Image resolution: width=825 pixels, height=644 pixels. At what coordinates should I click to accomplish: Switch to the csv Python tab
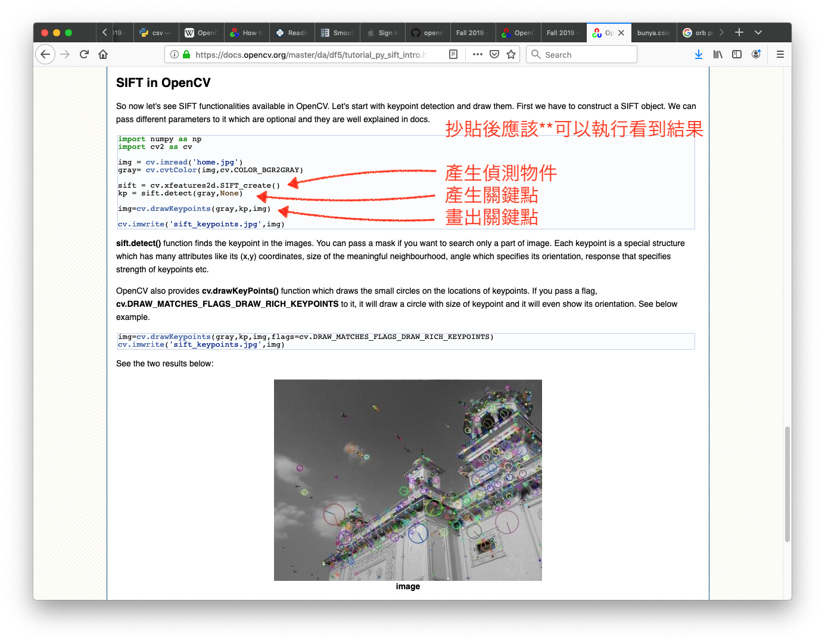(156, 33)
